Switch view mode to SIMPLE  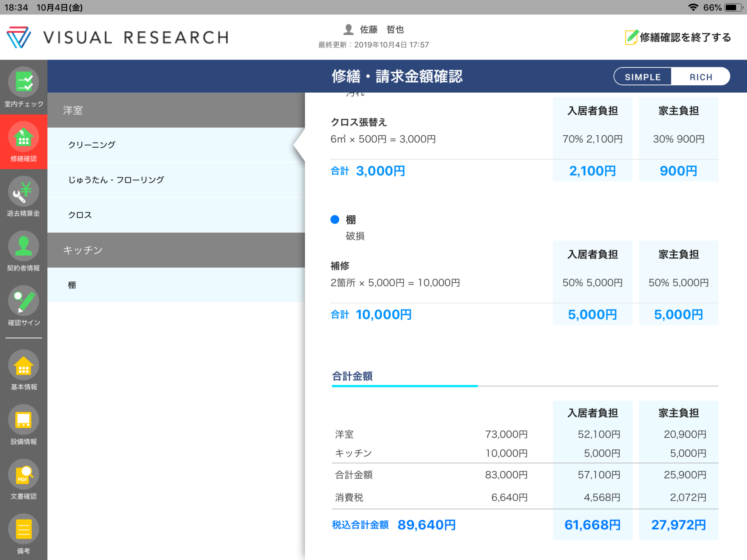coord(643,77)
